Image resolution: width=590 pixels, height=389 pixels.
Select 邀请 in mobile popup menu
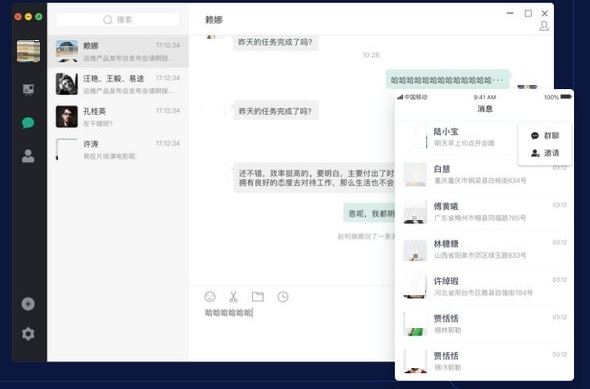[x=545, y=153]
